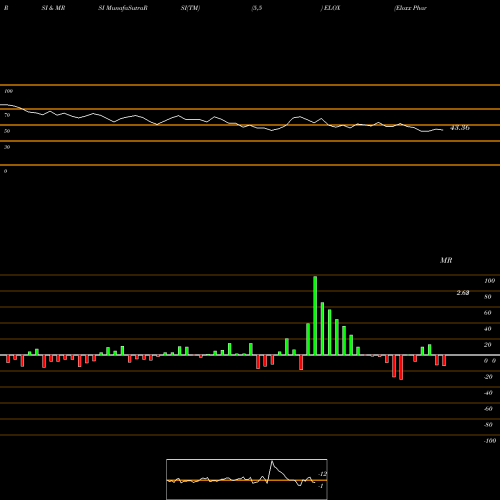The height and width of the screenshot is (500, 500).
Task: Select the RSI axis label 50
Action: point(7,131)
